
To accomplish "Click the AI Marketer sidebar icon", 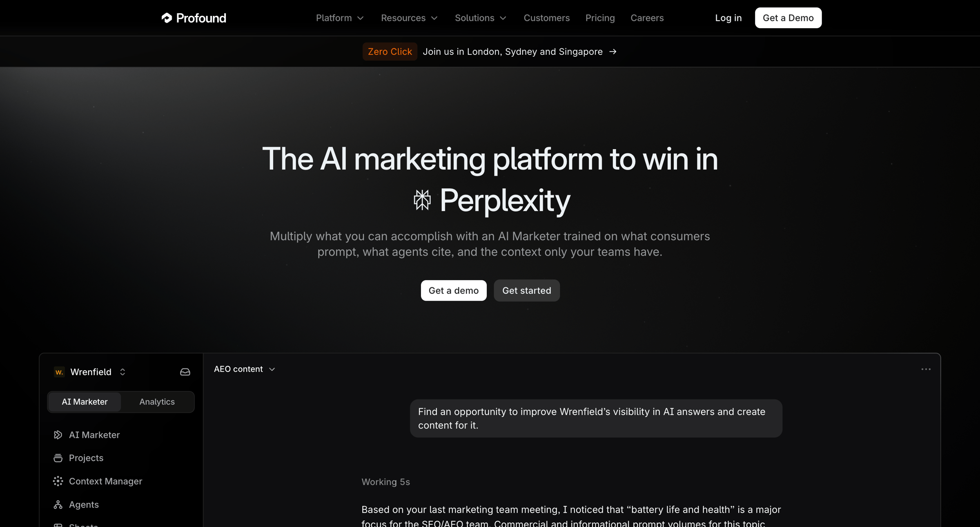I will tap(58, 435).
